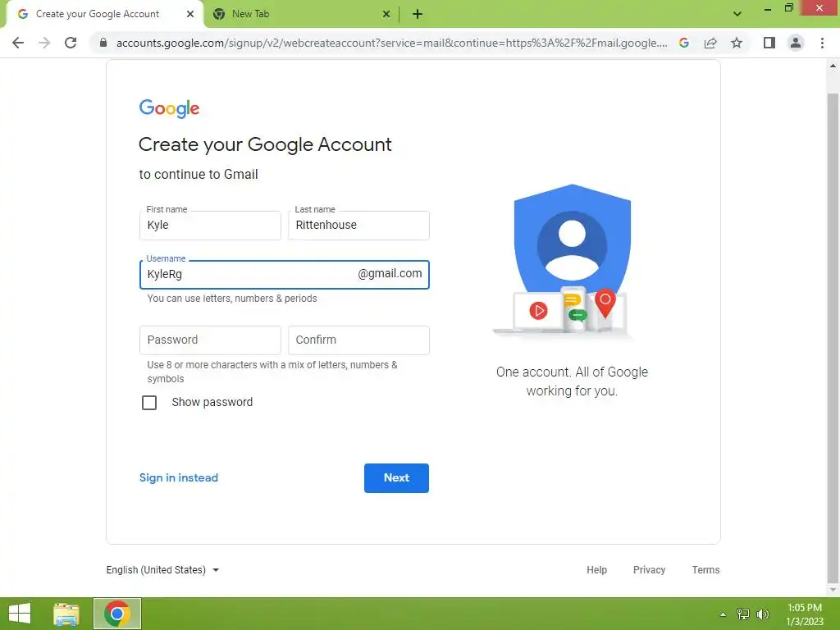The width and height of the screenshot is (840, 630).
Task: Close the Create your Google Account tab
Action: [190, 15]
